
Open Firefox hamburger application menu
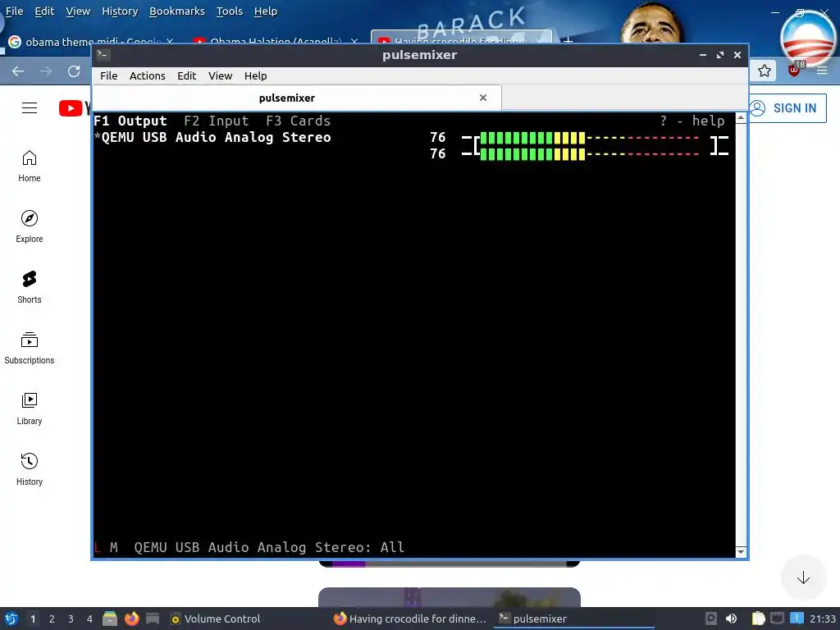(822, 71)
